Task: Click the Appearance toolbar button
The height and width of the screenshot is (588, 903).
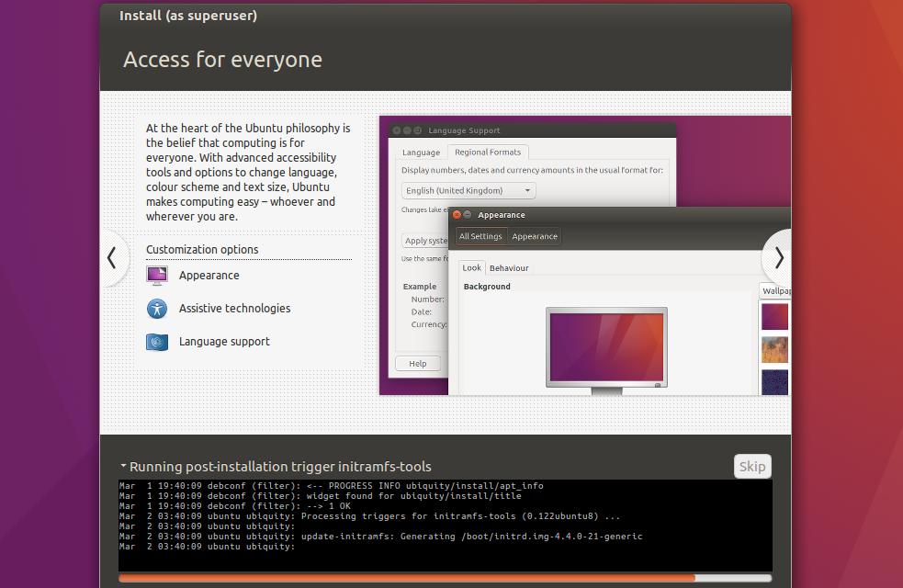Action: pyautogui.click(x=535, y=236)
